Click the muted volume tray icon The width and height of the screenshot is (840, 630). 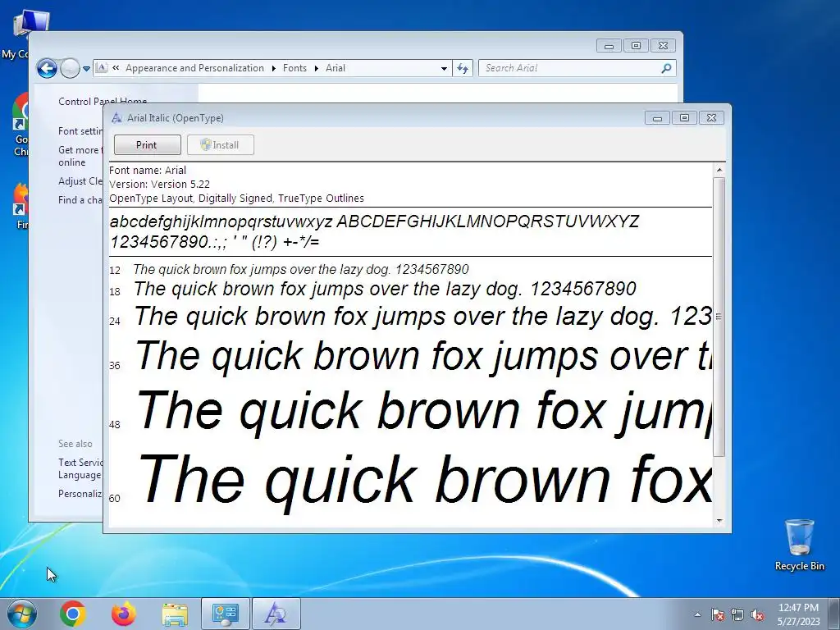(x=757, y=614)
